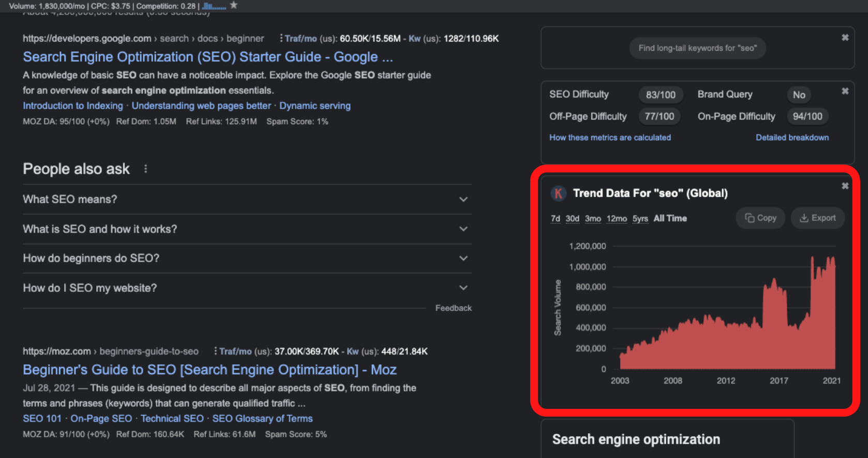This screenshot has height=458, width=868.
Task: Click the On-Page Difficulty 94/100 score
Action: pyautogui.click(x=807, y=116)
